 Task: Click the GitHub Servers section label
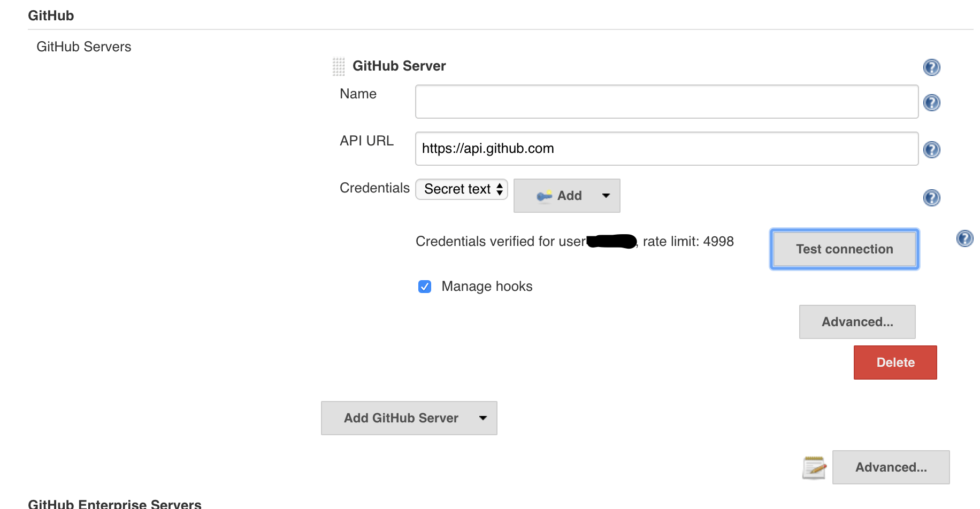pos(84,47)
